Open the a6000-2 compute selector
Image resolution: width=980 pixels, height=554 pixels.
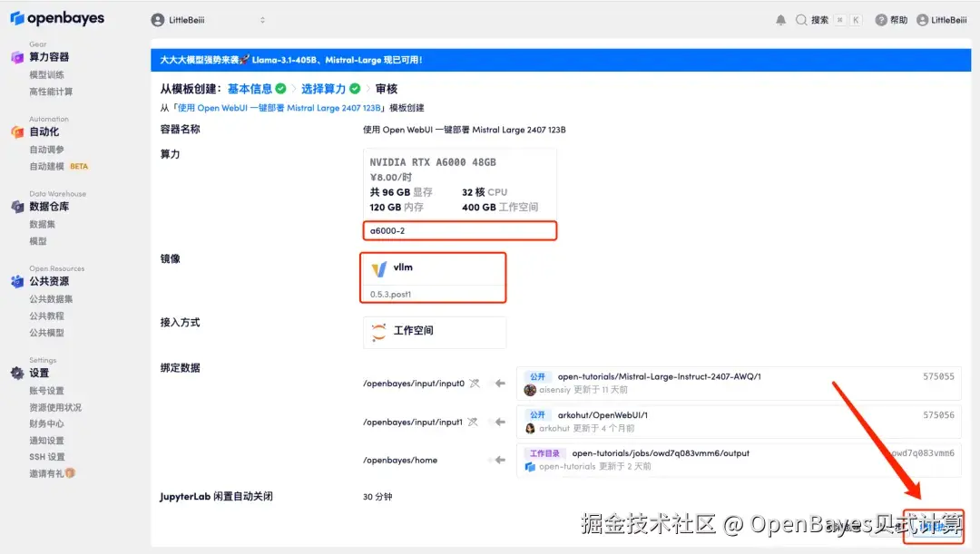[459, 230]
